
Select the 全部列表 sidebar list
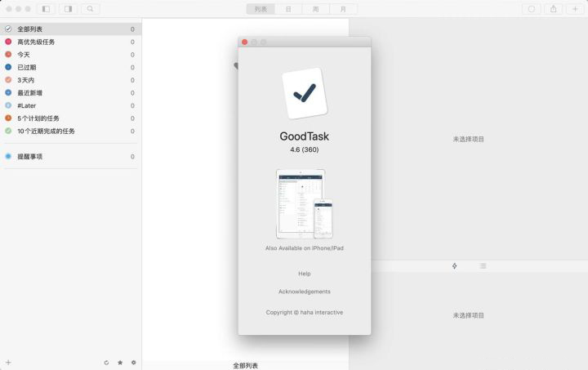coord(70,29)
